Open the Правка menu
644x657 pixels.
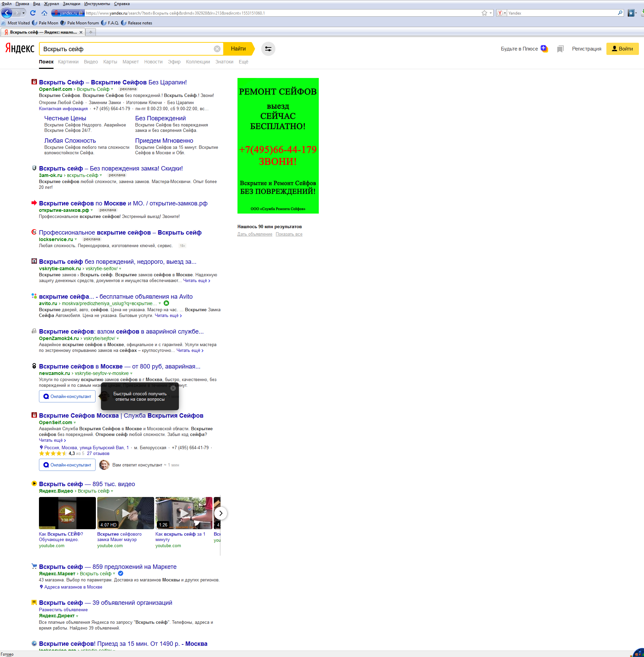pos(22,4)
